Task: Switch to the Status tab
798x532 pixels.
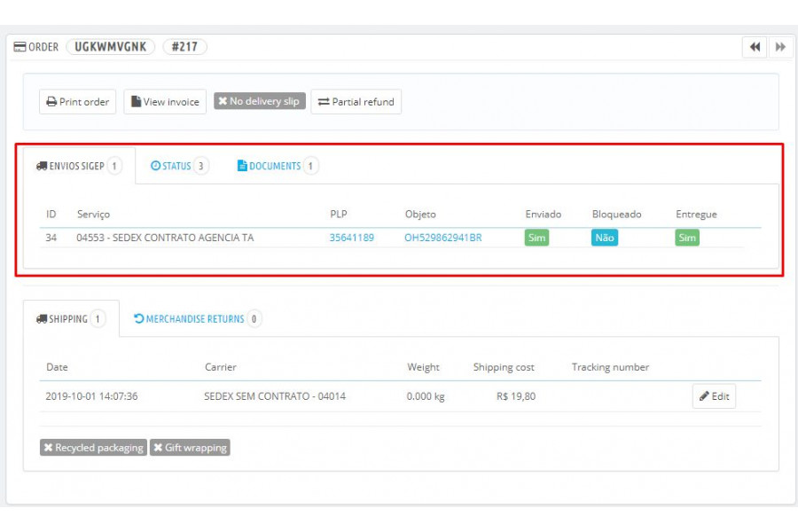Action: click(x=179, y=166)
